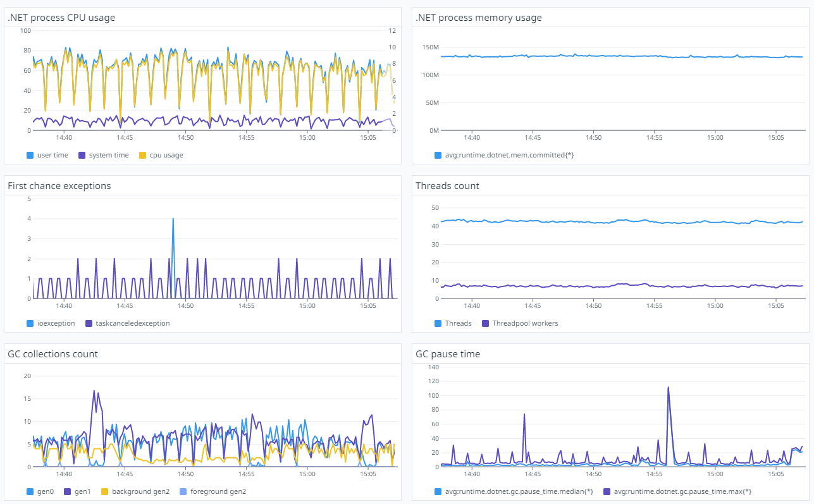
Task: Click the Threads count widget title
Action: (x=447, y=186)
